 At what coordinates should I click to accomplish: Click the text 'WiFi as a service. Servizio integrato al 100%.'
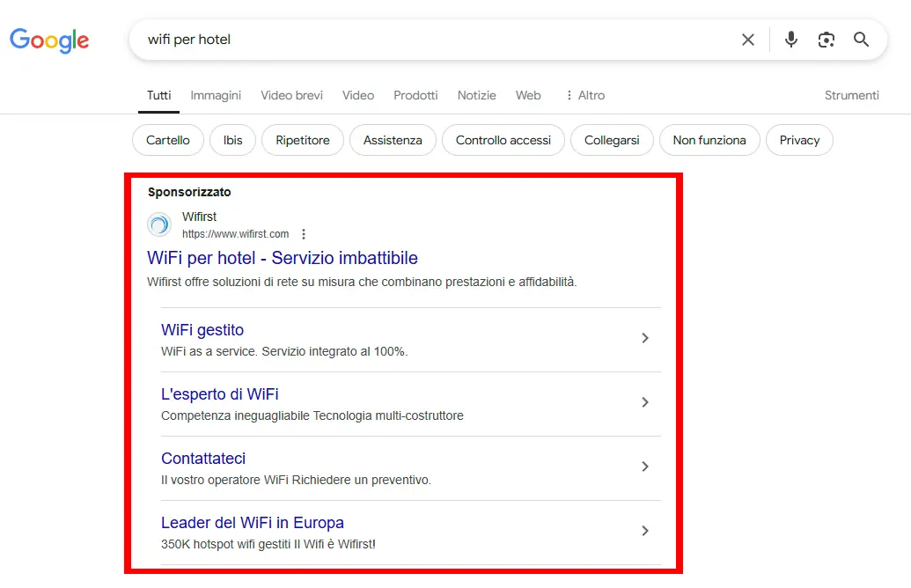coord(284,351)
